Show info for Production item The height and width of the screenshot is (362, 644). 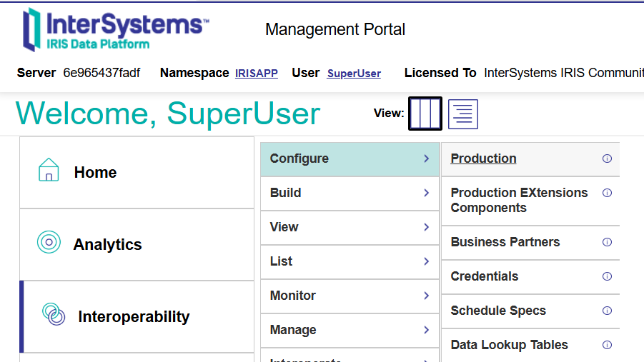[x=607, y=159]
